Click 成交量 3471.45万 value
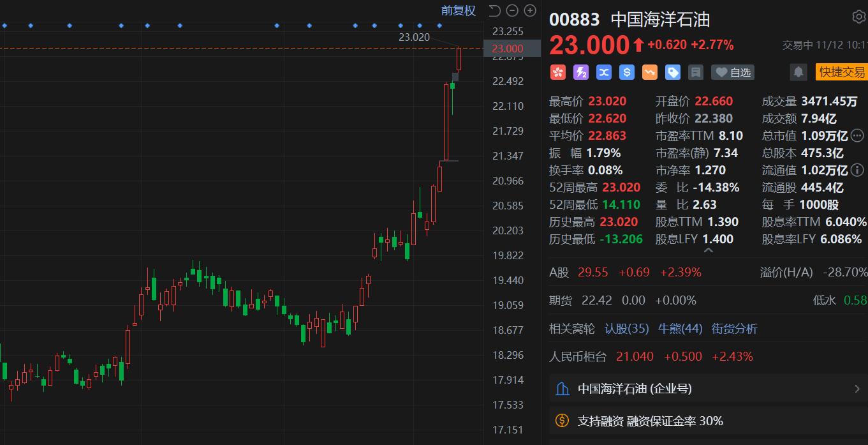The image size is (868, 445). coord(829,101)
